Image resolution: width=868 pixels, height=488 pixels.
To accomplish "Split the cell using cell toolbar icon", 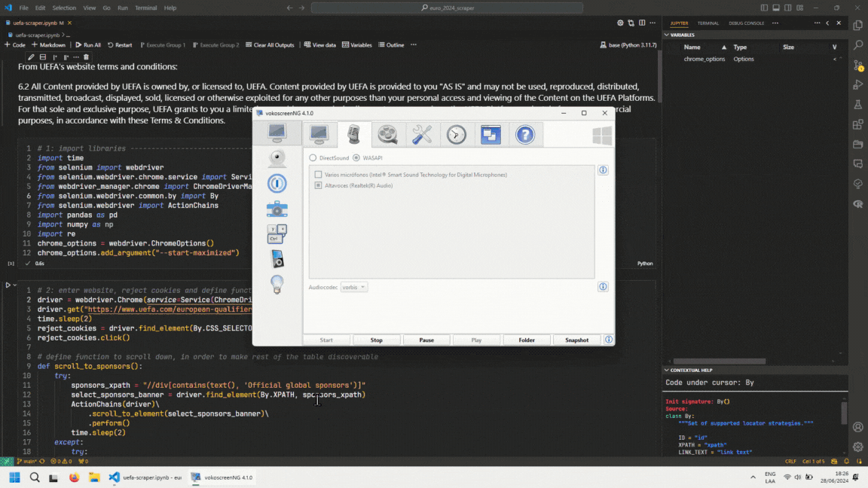I will click(x=43, y=57).
